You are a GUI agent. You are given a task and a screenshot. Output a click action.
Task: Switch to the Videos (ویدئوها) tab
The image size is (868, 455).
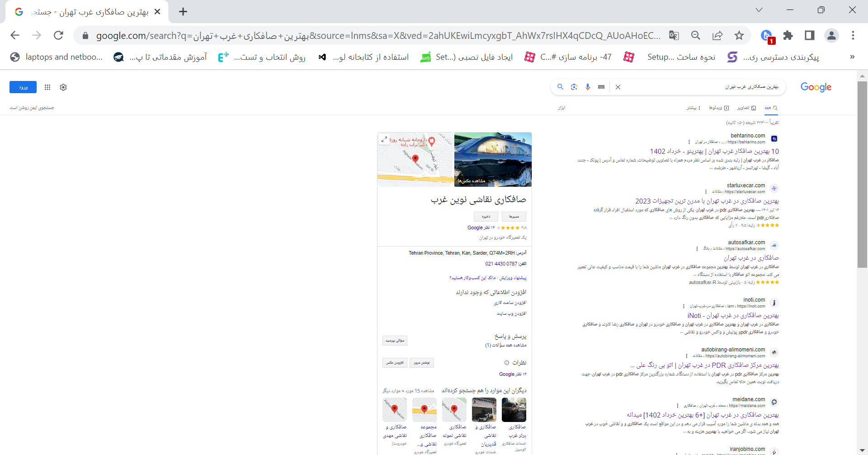[719, 108]
